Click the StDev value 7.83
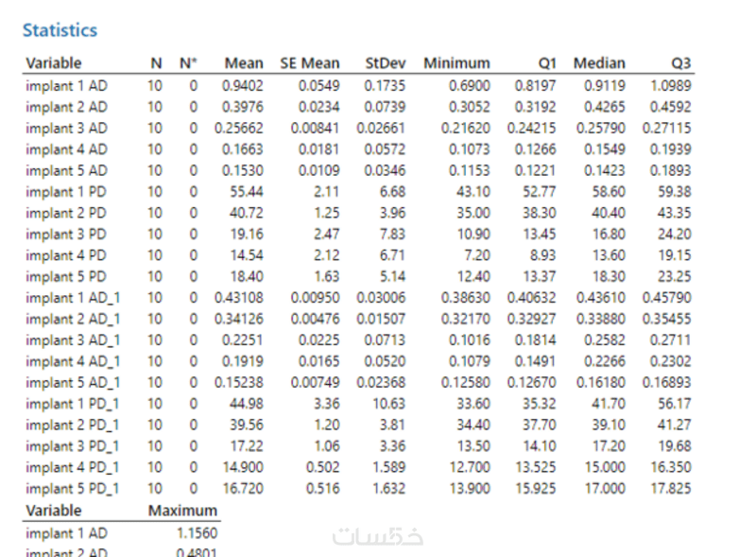This screenshot has width=756, height=557. tap(392, 235)
